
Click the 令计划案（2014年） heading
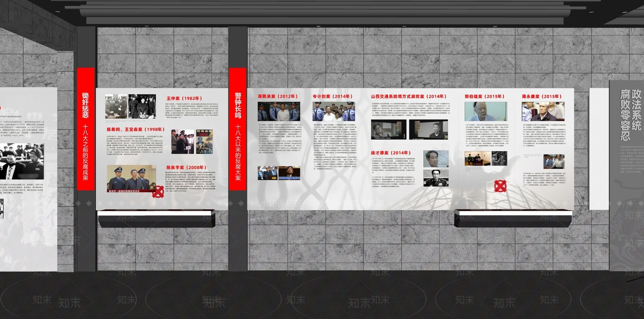coord(332,96)
